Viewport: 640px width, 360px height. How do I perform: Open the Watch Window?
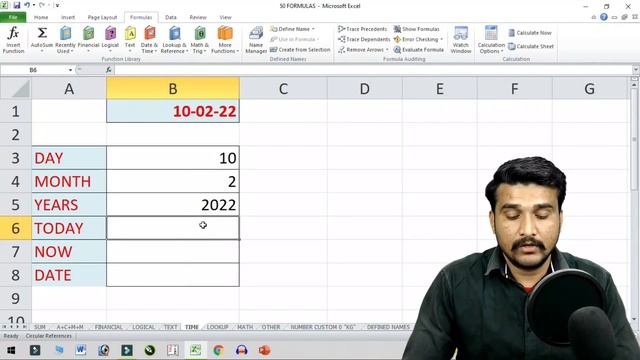[x=461, y=40]
